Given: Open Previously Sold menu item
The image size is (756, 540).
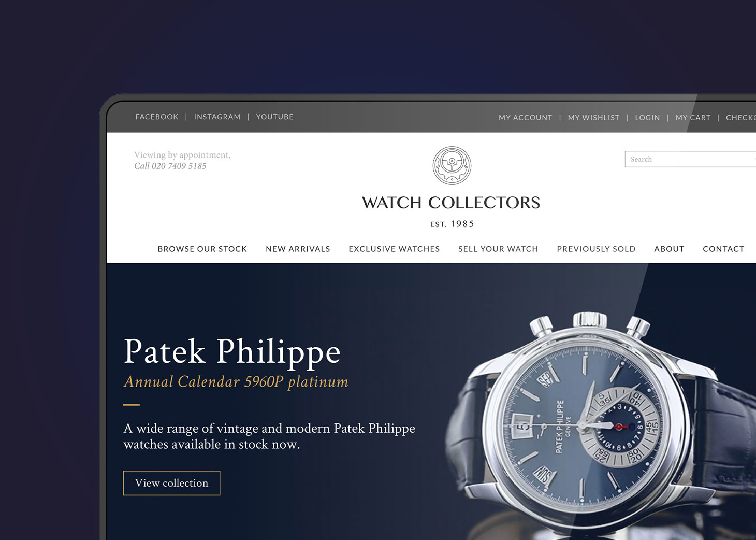Looking at the screenshot, I should point(597,249).
